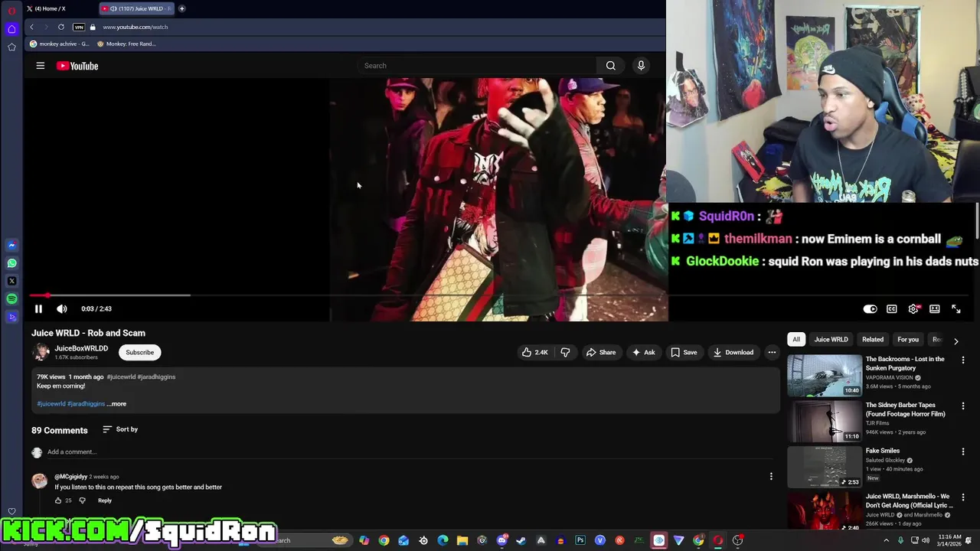Click the YouTube search magnifier button
This screenshot has width=980, height=551.
610,66
